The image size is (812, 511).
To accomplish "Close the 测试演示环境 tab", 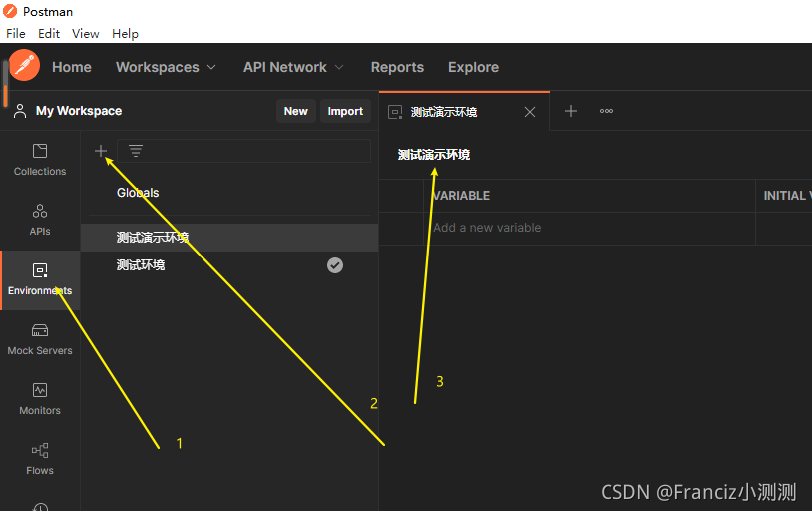I will pyautogui.click(x=530, y=112).
